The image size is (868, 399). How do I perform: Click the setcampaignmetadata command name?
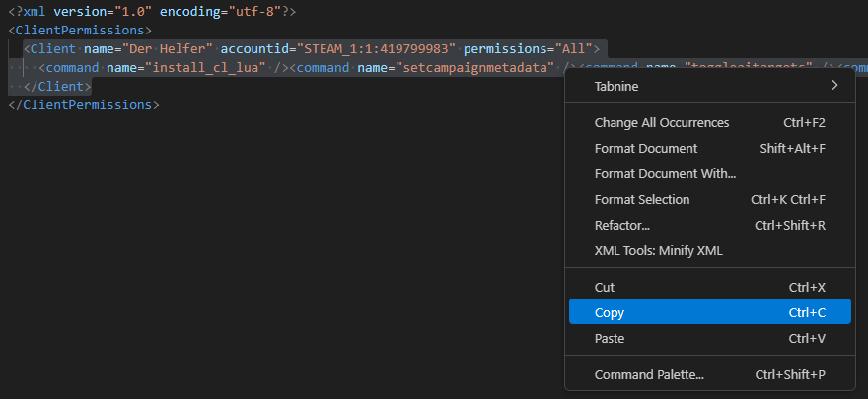click(x=475, y=68)
